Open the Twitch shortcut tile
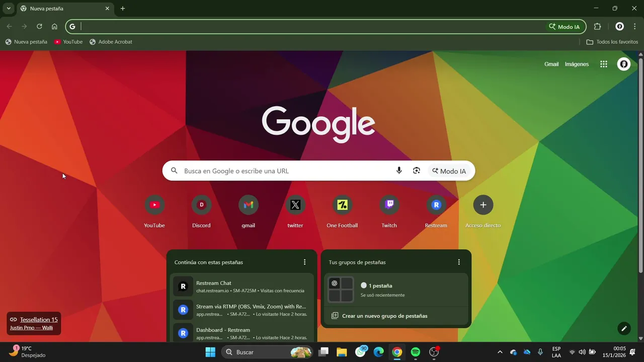Screen dimensions: 644x362 (x=389, y=212)
